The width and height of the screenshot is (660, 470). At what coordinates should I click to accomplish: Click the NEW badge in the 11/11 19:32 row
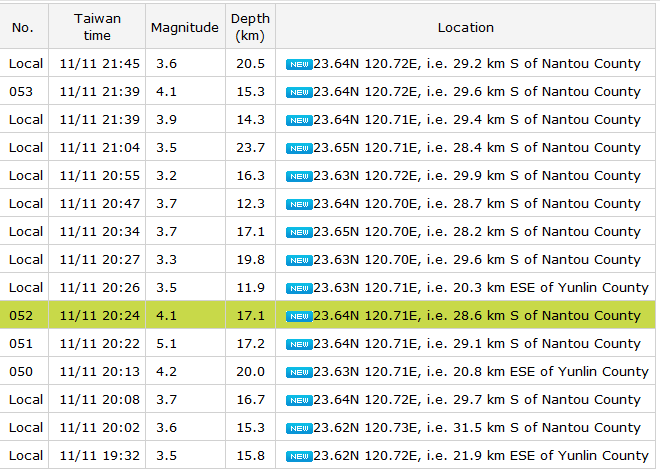click(x=298, y=456)
